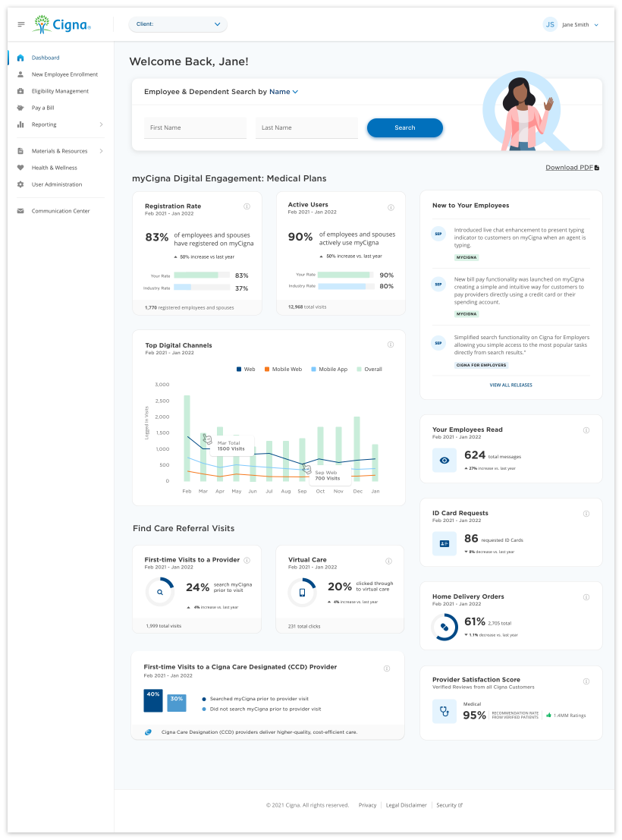Viewport: 622px width, 840px height.
Task: Click '1,999 total visits' text
Action: tap(164, 626)
